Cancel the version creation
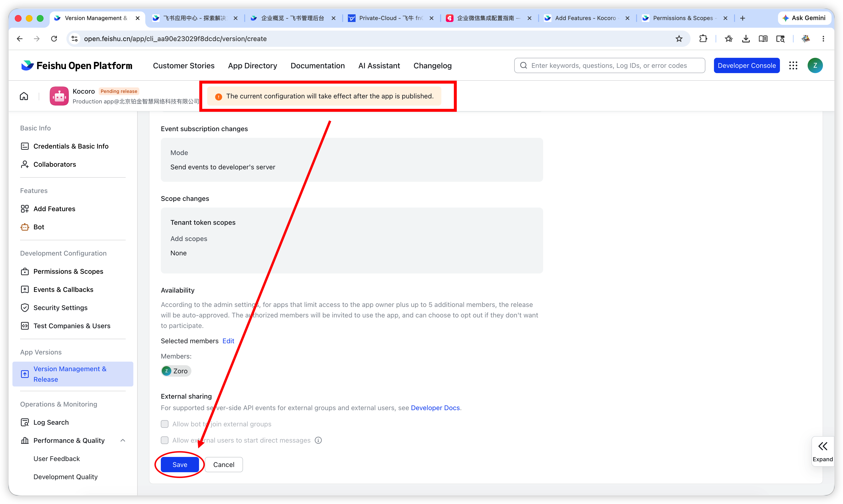843x504 pixels. click(223, 465)
